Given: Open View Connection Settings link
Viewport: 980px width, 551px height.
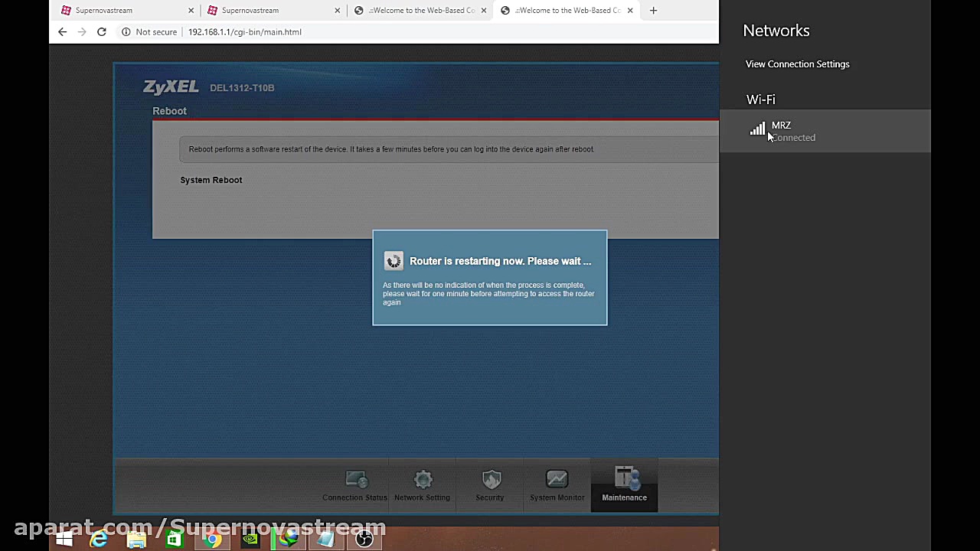Looking at the screenshot, I should (x=797, y=64).
